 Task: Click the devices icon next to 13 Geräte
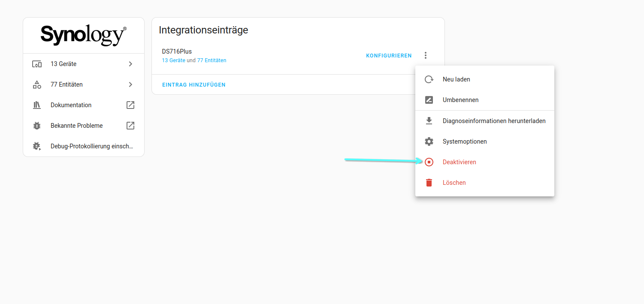[37, 64]
